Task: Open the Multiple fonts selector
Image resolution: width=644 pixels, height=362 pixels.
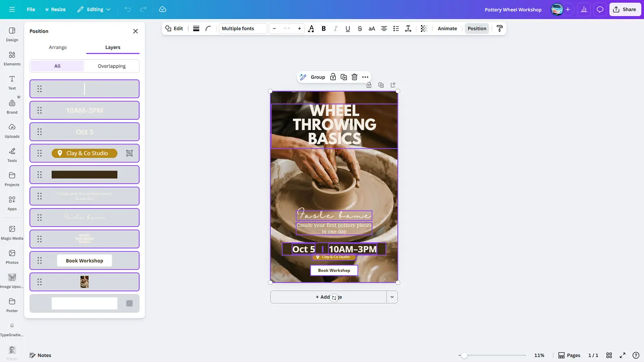Action: click(x=242, y=28)
